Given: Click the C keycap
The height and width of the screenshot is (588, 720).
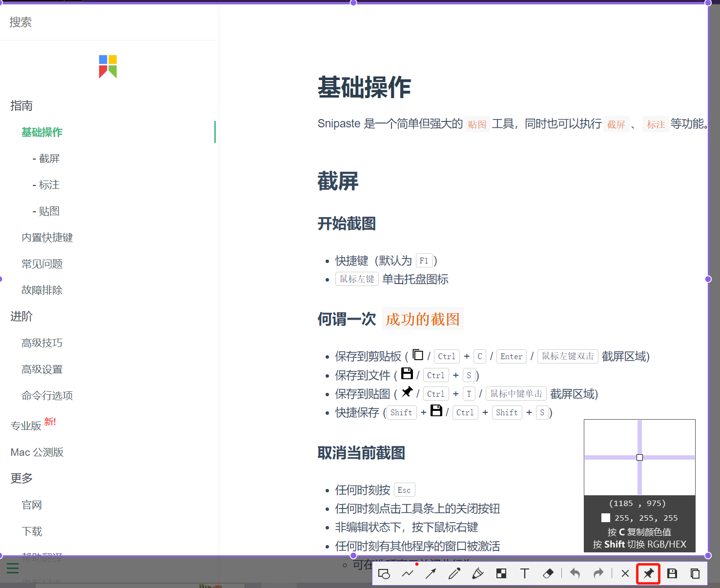Looking at the screenshot, I should (480, 356).
